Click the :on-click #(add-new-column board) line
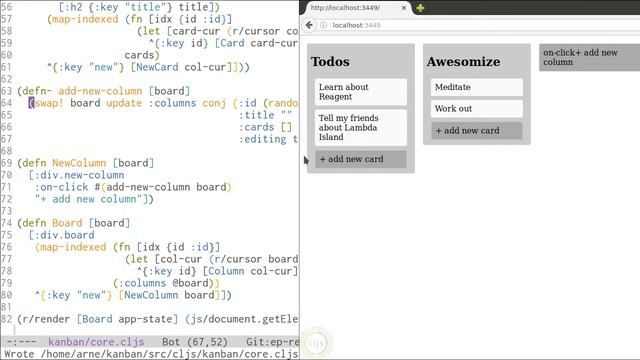Image resolution: width=640 pixels, height=360 pixels. coord(133,187)
